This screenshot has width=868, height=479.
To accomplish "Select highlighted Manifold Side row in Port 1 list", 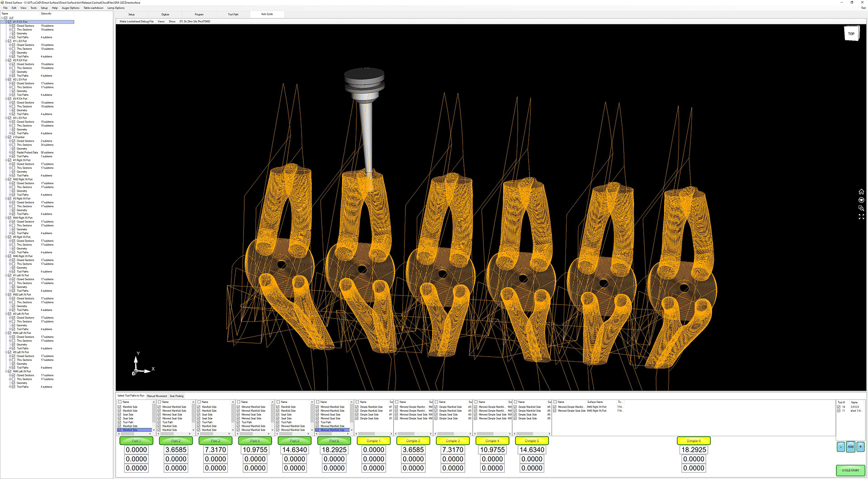I will pos(135,430).
